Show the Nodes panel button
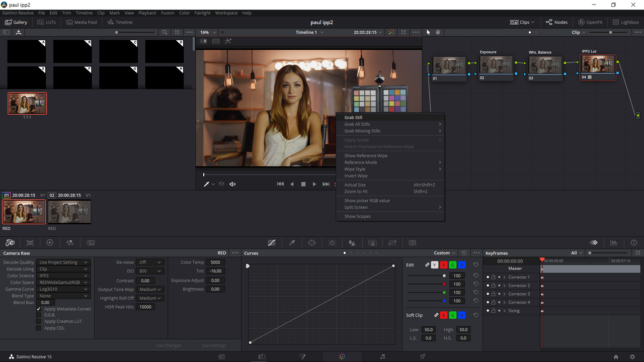 coord(556,22)
